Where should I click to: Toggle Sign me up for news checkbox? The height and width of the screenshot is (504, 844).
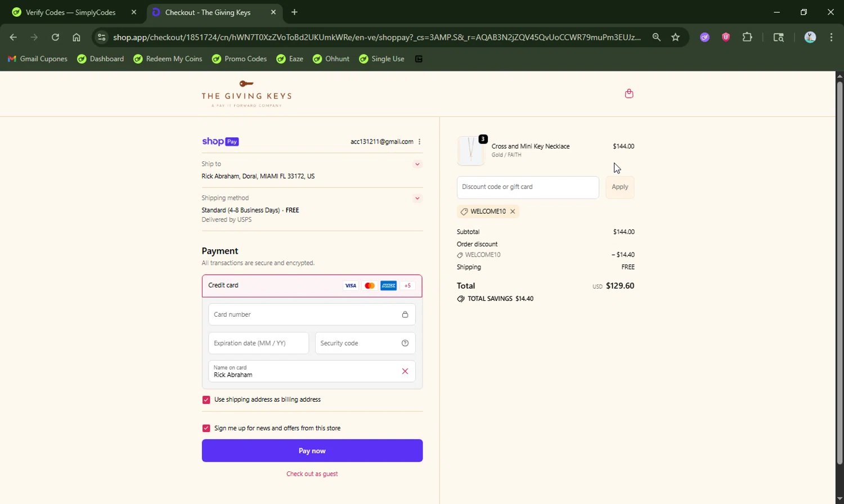tap(206, 429)
